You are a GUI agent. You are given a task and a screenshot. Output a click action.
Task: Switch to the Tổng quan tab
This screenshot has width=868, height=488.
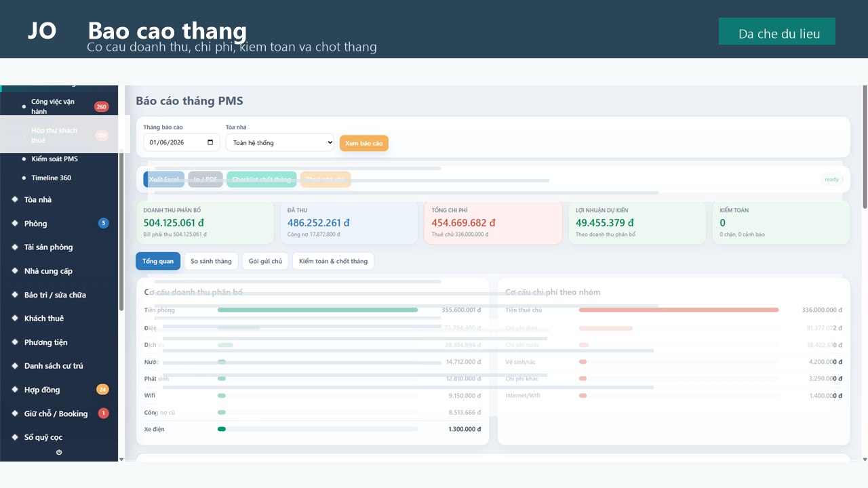158,261
